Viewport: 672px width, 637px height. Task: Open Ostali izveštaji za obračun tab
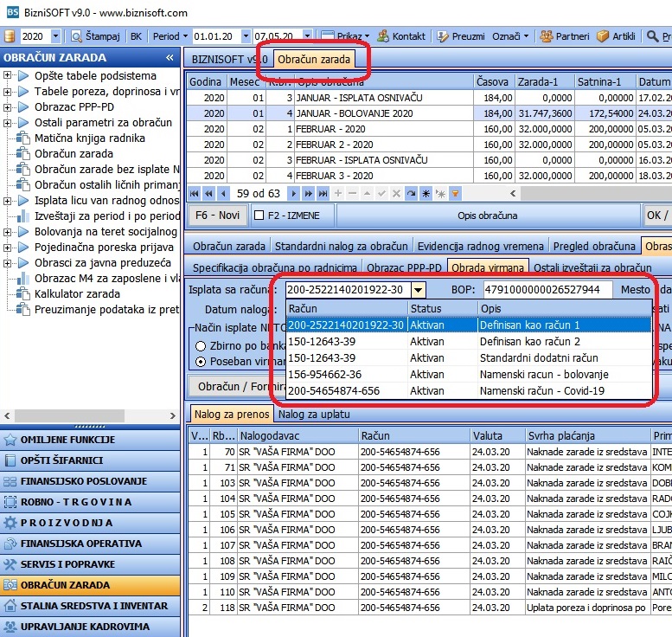592,267
